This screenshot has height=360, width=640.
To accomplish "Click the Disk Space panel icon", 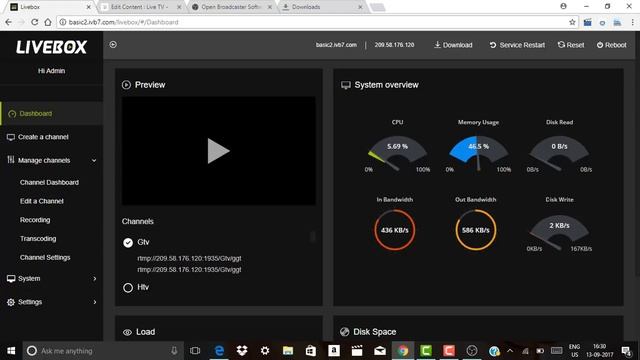I will (344, 332).
